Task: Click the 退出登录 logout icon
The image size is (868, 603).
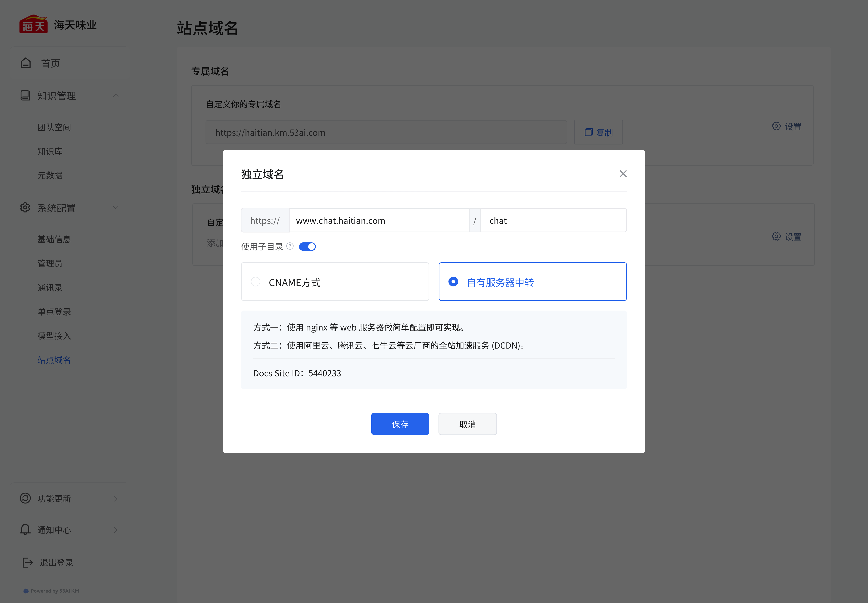Action: (27, 563)
